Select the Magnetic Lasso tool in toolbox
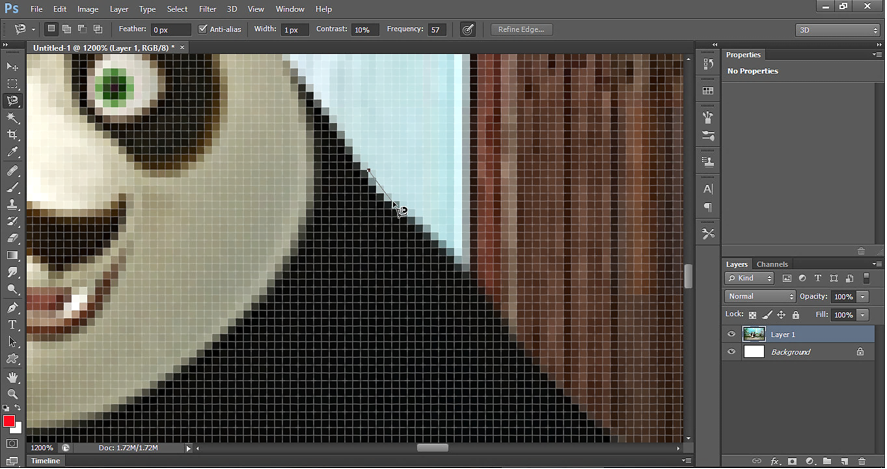The width and height of the screenshot is (887, 469). pyautogui.click(x=12, y=101)
